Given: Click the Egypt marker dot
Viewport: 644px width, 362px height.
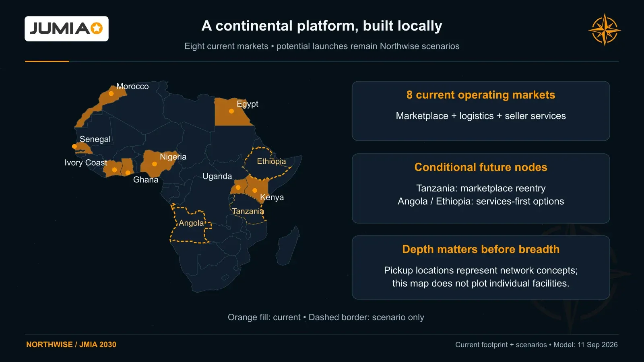Looking at the screenshot, I should (231, 111).
